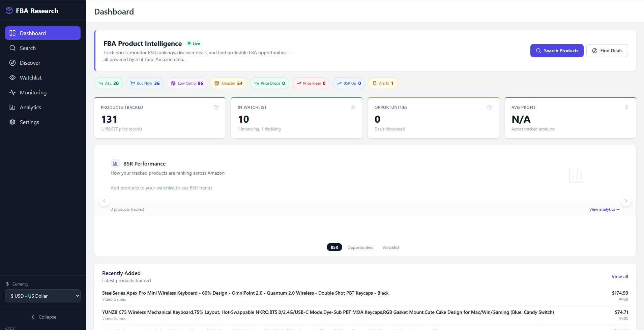
Task: Click the FBA Research cube logo icon
Action: (9, 11)
